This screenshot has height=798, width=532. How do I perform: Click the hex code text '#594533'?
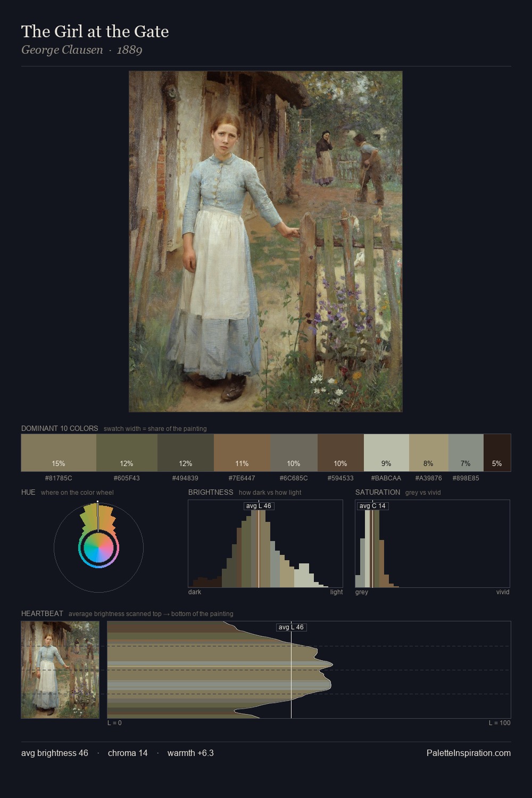point(340,478)
